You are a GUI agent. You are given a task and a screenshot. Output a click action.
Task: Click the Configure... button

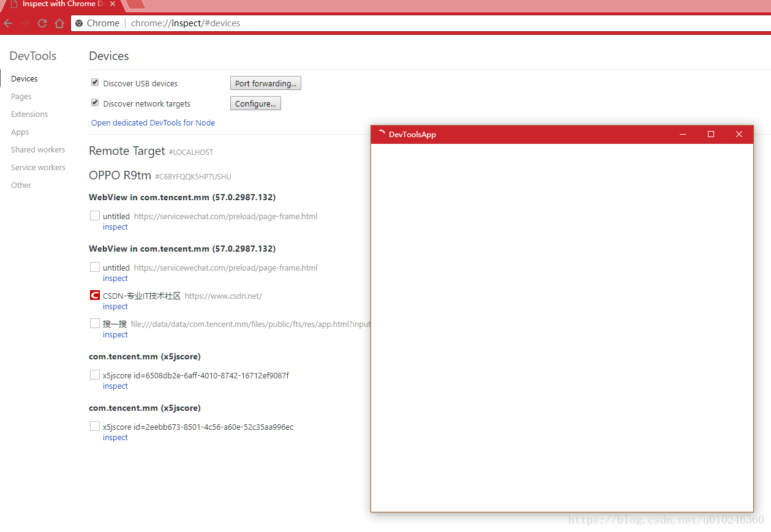pyautogui.click(x=255, y=103)
